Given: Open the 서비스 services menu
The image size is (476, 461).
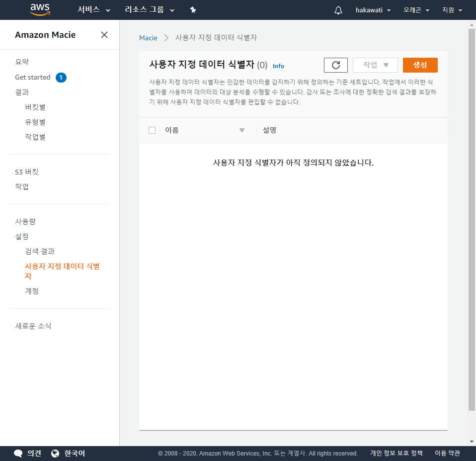Looking at the screenshot, I should [94, 10].
